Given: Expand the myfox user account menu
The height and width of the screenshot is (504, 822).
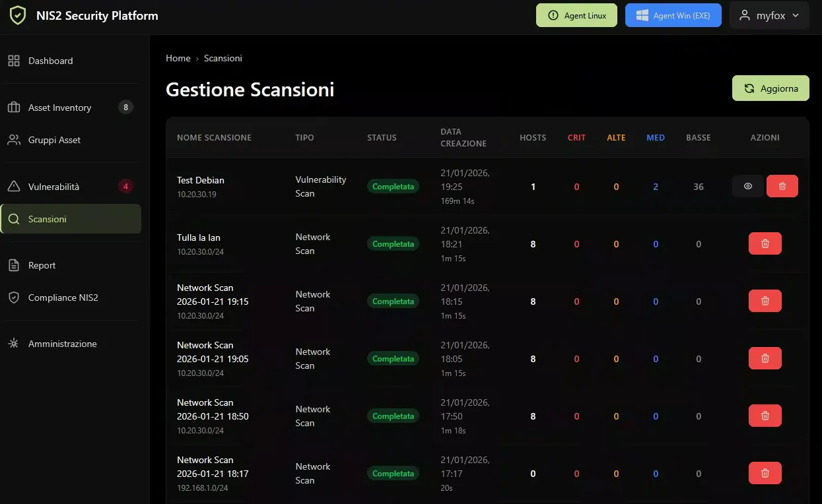Looking at the screenshot, I should pos(769,15).
